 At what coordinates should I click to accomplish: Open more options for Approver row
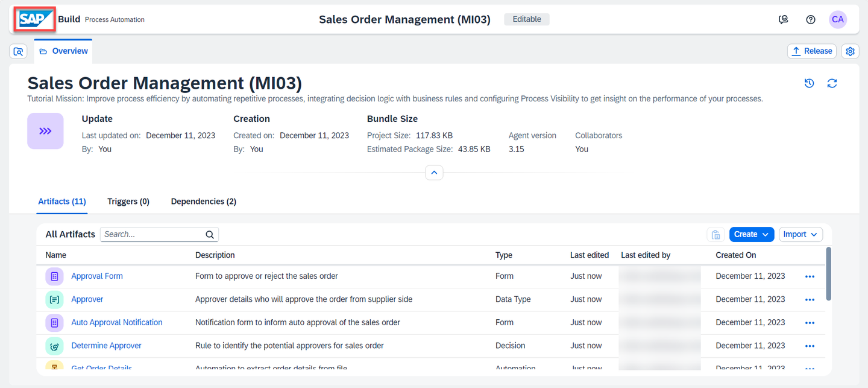(x=810, y=299)
